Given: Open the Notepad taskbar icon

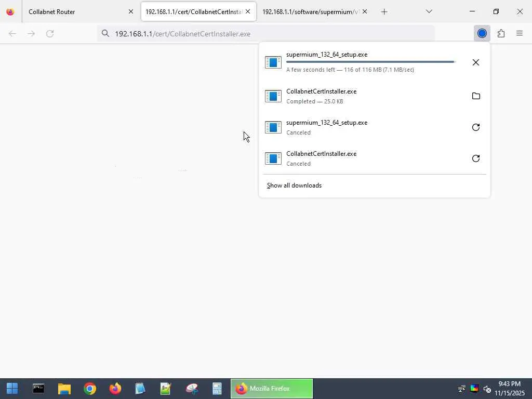Looking at the screenshot, I should pos(140,389).
